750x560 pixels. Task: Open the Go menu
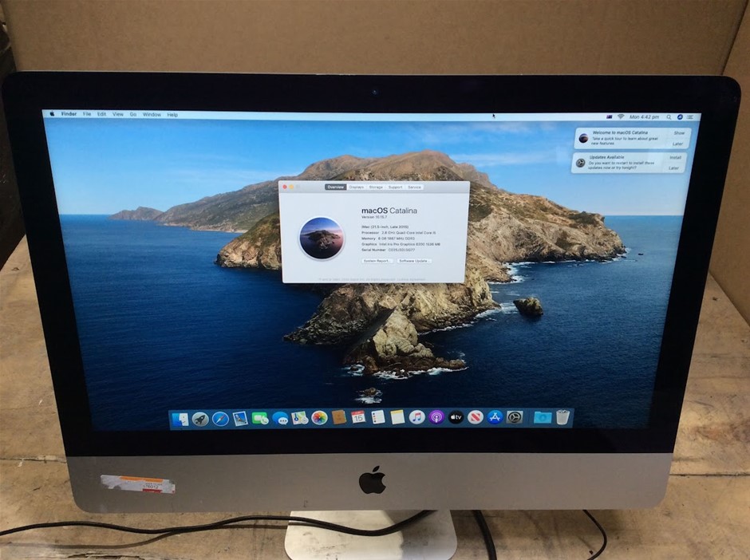click(133, 114)
